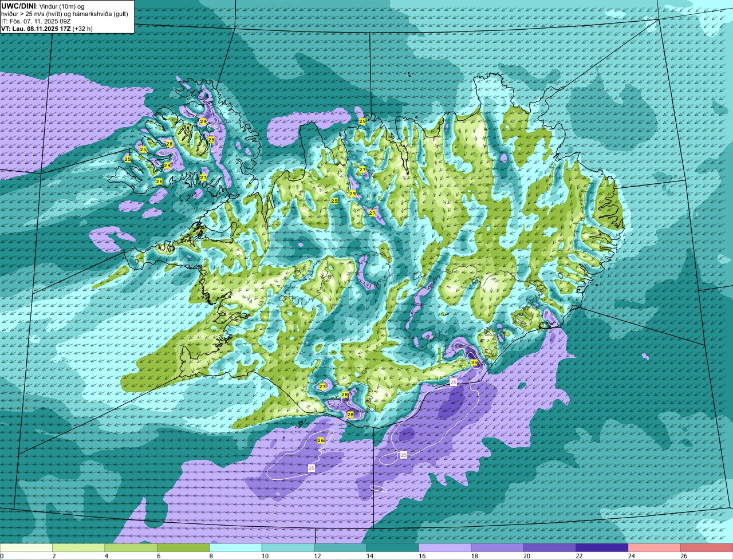Pick the 10–12 m/s light teal legend swatch
The height and width of the screenshot is (560, 733).
[288, 547]
